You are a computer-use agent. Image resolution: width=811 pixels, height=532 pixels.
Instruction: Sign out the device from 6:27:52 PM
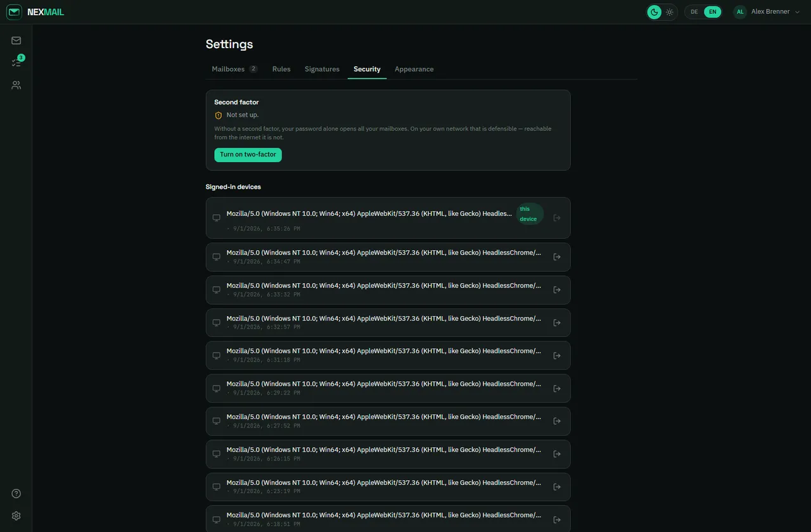coord(557,421)
